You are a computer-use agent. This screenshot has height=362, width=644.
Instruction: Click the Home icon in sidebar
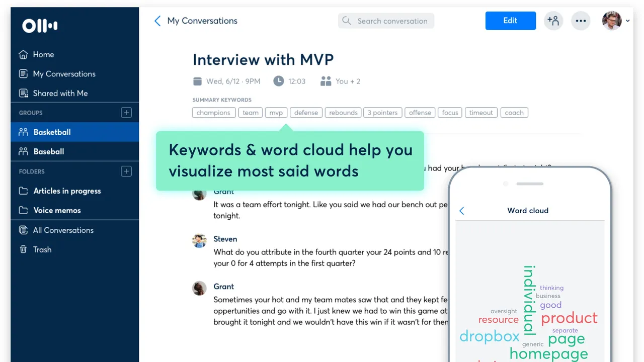click(23, 54)
